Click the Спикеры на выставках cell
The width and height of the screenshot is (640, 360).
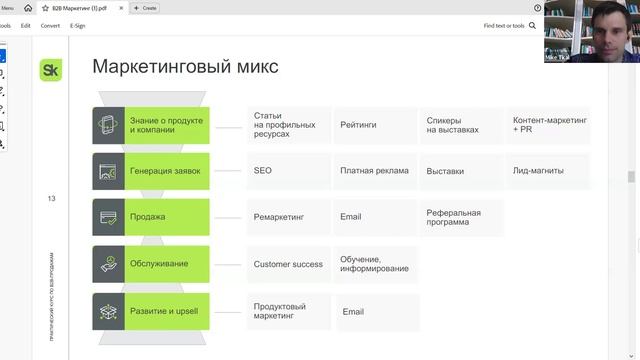(462, 125)
